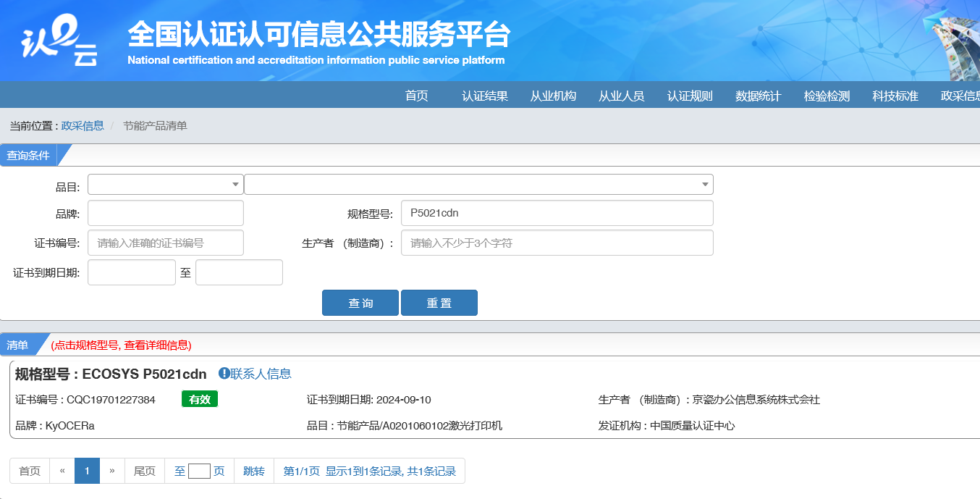The width and height of the screenshot is (980, 499).
Task: Click the previous page « button
Action: [62, 471]
